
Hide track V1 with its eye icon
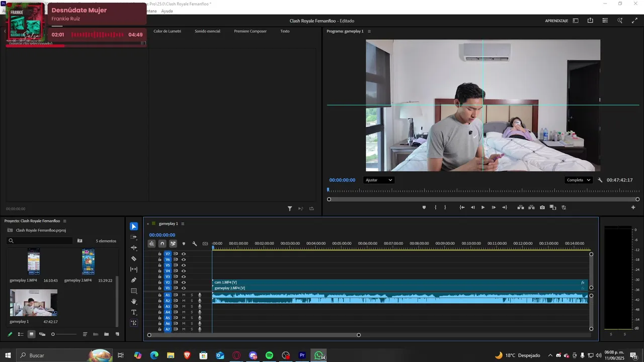(184, 288)
